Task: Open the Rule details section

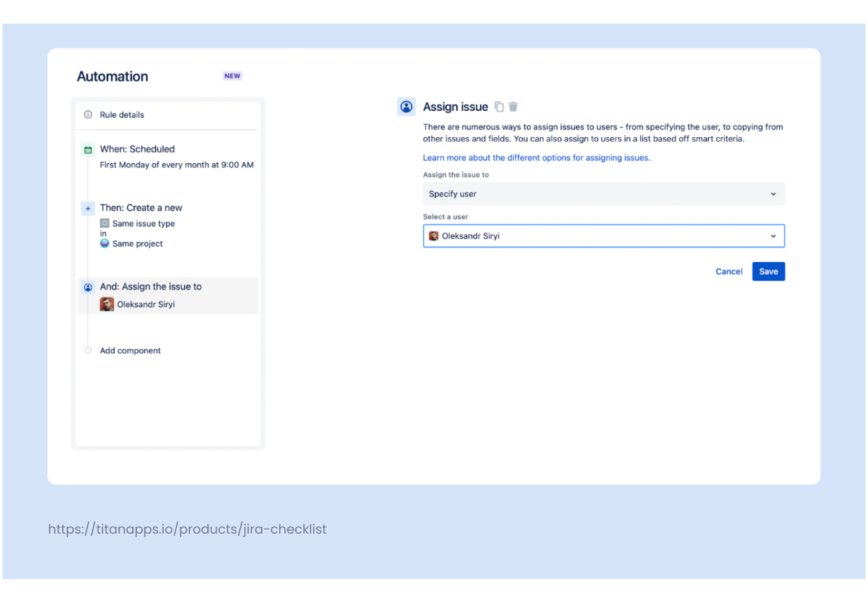Action: point(121,114)
